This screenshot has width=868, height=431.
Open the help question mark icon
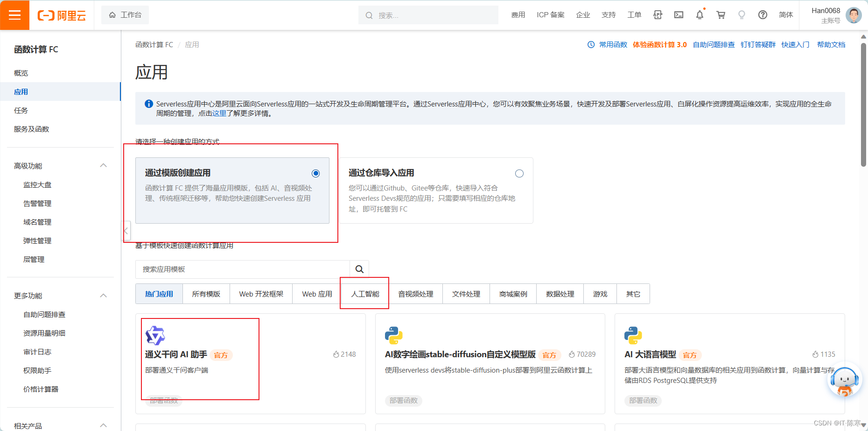763,15
